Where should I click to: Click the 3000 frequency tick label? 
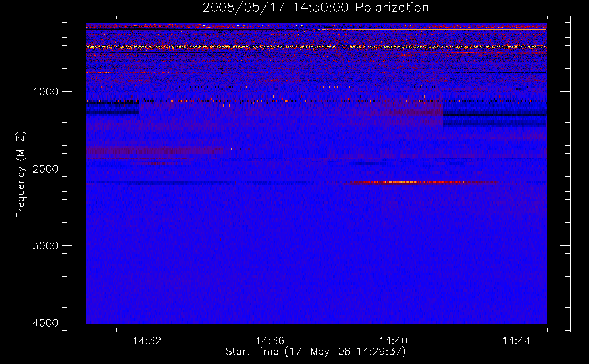click(46, 246)
